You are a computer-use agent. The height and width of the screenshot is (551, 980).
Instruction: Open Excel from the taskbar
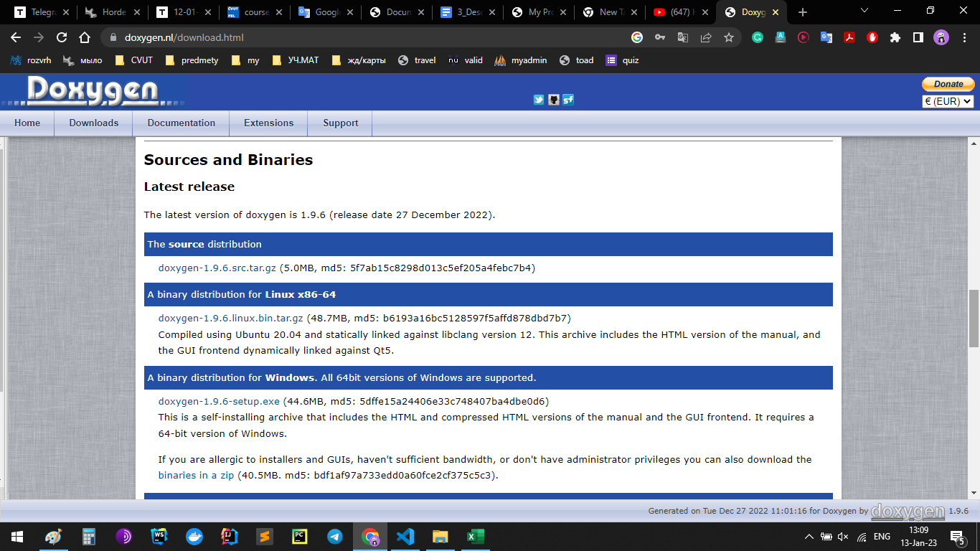476,536
